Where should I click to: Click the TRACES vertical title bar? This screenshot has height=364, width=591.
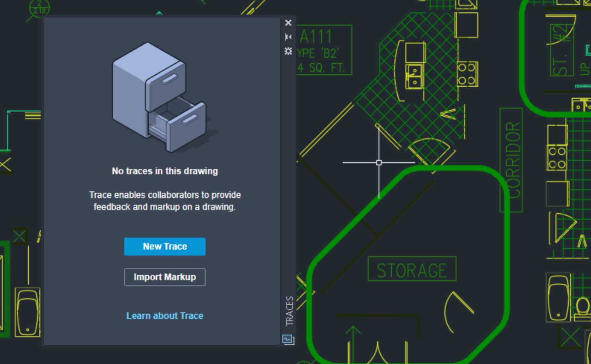pos(289,311)
